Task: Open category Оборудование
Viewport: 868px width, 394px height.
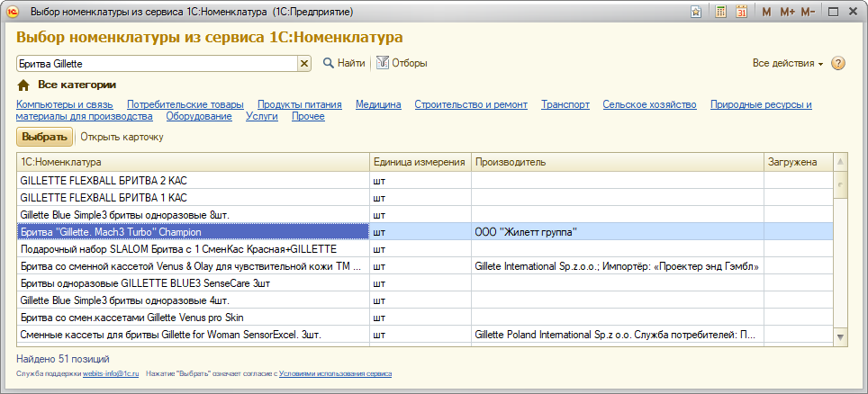Action: 199,116
